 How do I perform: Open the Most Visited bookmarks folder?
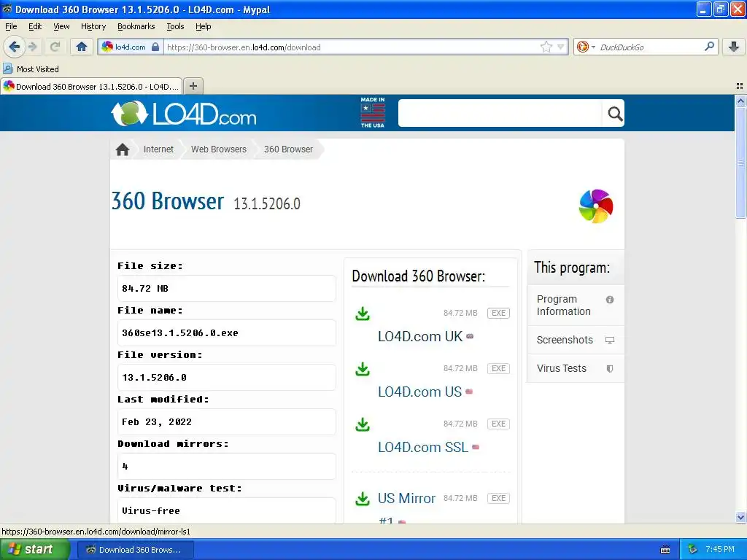click(31, 69)
